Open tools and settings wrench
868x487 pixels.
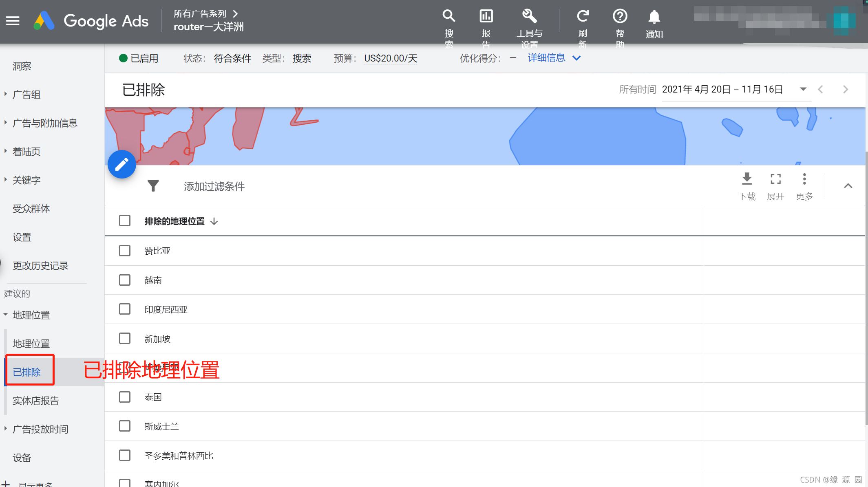pyautogui.click(x=529, y=16)
